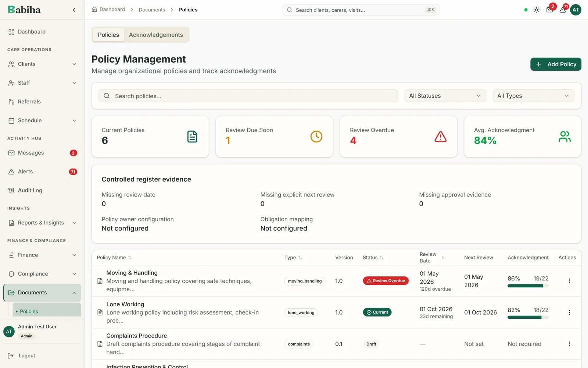This screenshot has height=368, width=588.
Task: Click the Complaints Procedure row document icon
Action: pos(100,344)
